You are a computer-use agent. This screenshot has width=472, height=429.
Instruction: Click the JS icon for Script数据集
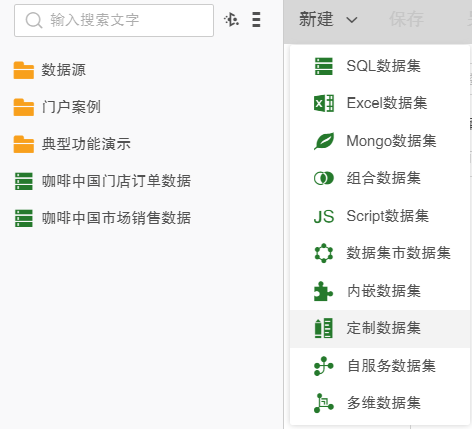(324, 216)
